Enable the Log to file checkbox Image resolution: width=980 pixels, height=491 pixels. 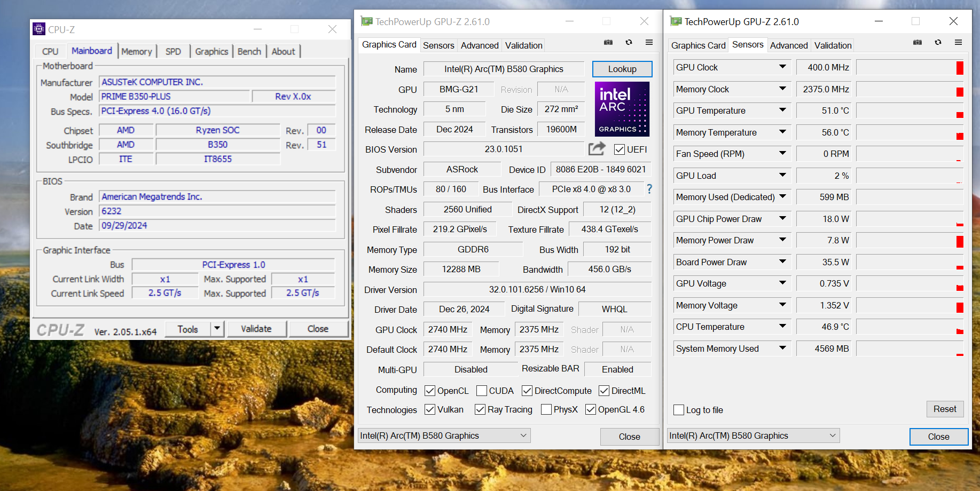[679, 410]
